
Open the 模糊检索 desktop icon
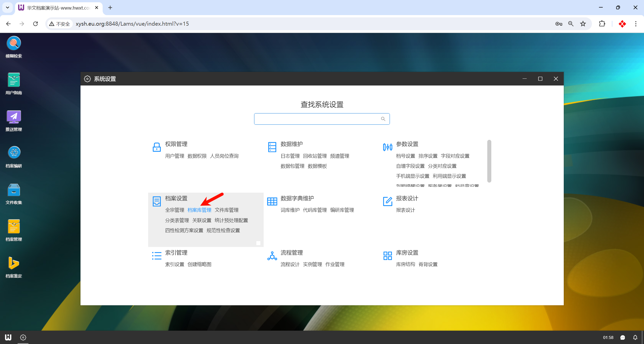[x=14, y=43]
